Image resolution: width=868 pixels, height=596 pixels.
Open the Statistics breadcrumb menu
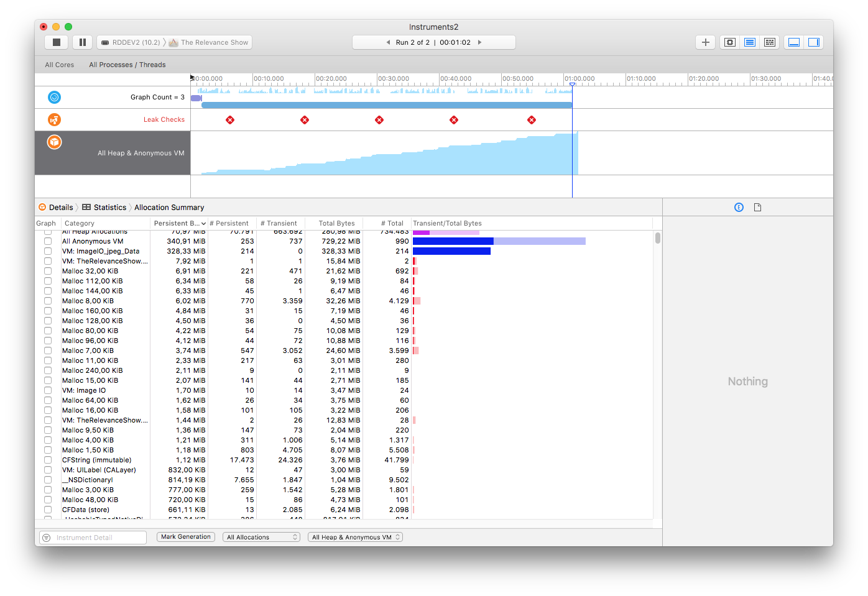pyautogui.click(x=104, y=208)
